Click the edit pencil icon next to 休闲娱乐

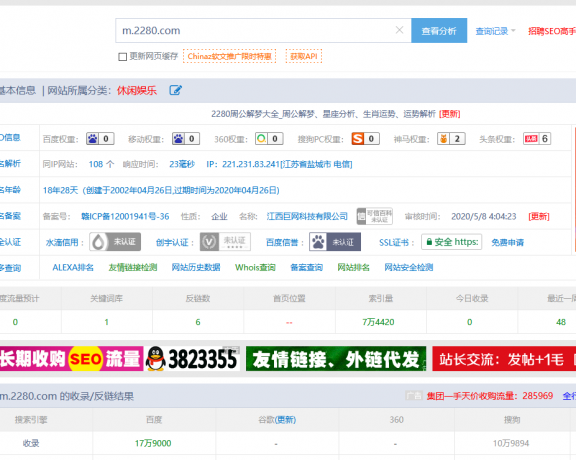click(175, 90)
